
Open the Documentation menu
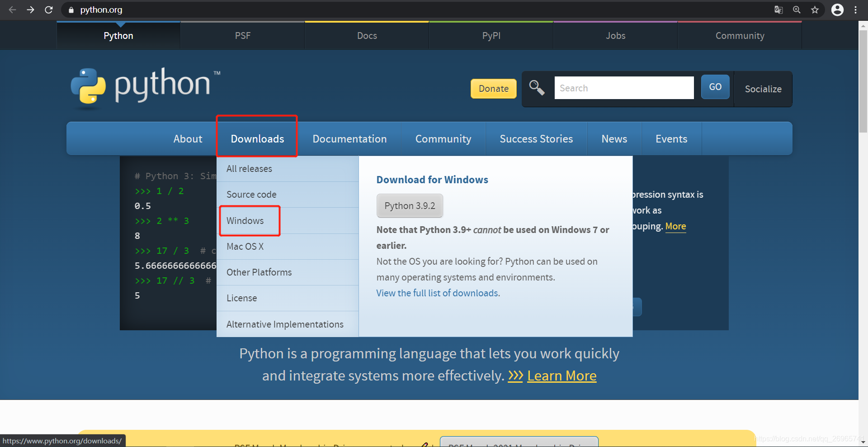point(349,139)
